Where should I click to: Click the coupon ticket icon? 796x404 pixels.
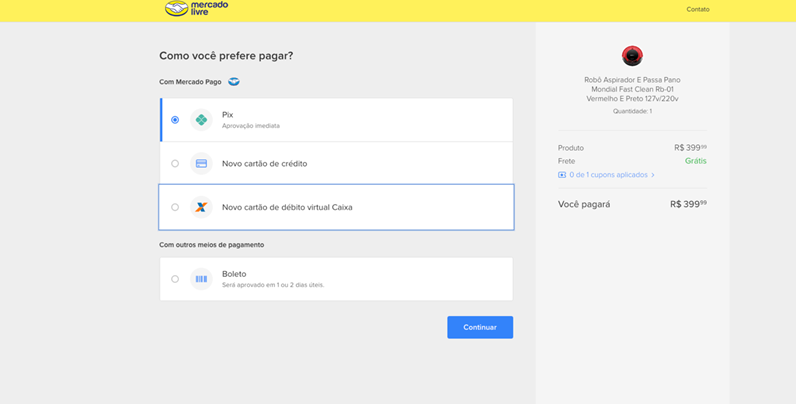[562, 175]
